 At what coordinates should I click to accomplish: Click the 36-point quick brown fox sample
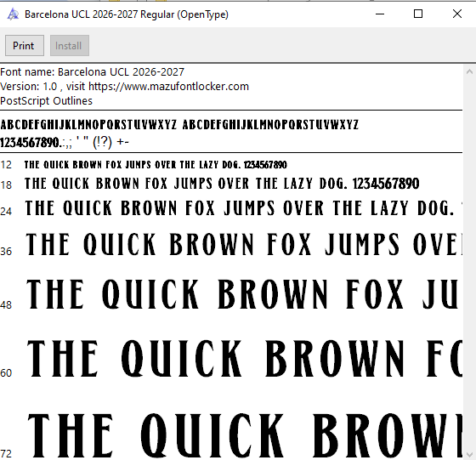pos(244,244)
